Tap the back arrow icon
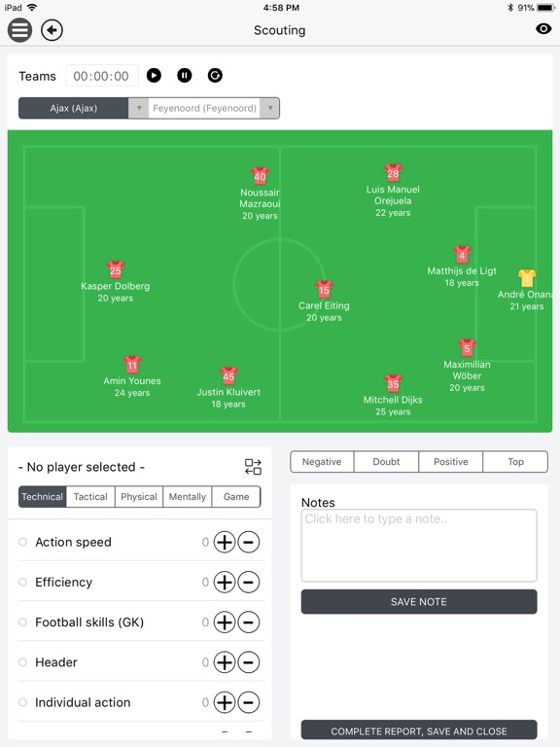This screenshot has height=747, width=560. pos(52,30)
